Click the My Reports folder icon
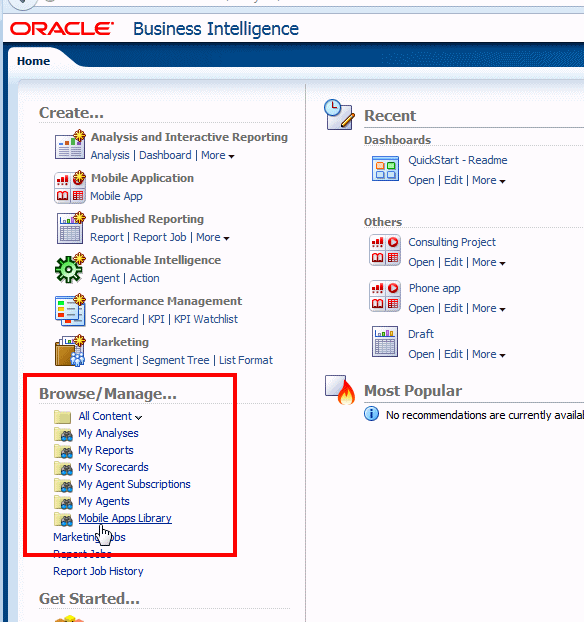 click(x=63, y=451)
